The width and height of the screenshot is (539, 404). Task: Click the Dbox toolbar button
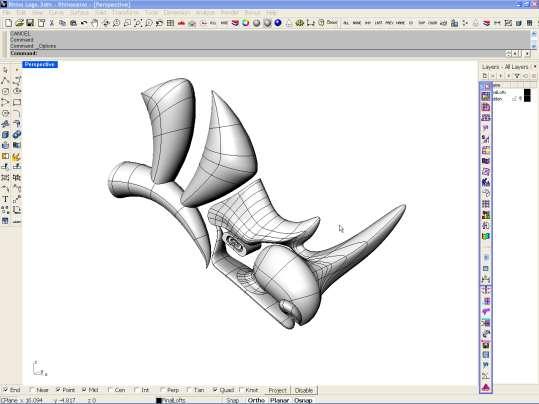[332, 23]
